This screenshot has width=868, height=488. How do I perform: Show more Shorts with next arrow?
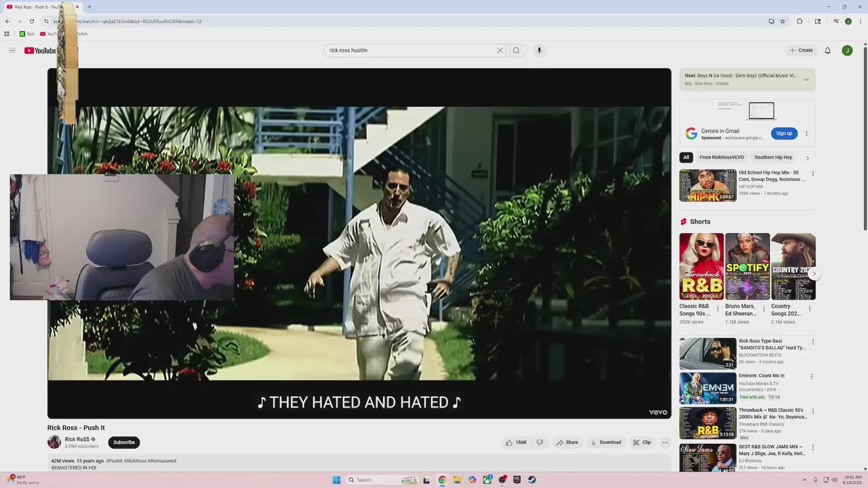[x=814, y=273]
